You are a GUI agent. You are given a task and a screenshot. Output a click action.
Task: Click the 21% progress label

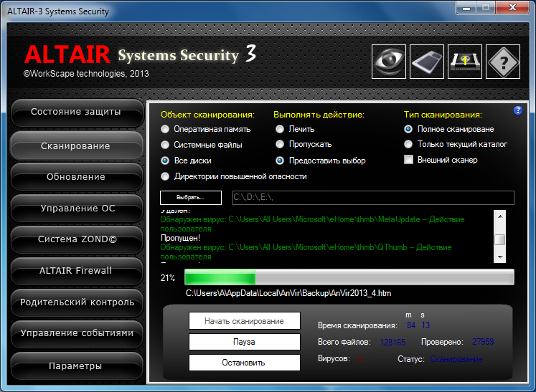[167, 278]
